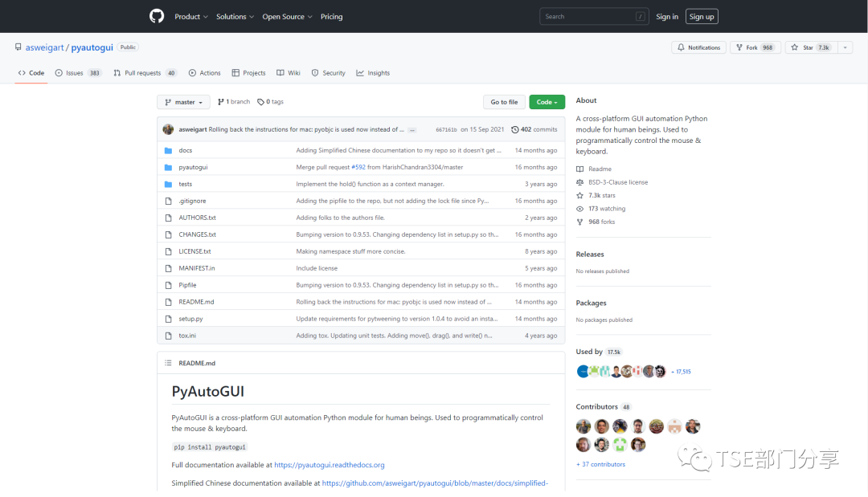Open the pyautogui folder icon
Viewport: 868px width, 497px height.
pyautogui.click(x=168, y=168)
